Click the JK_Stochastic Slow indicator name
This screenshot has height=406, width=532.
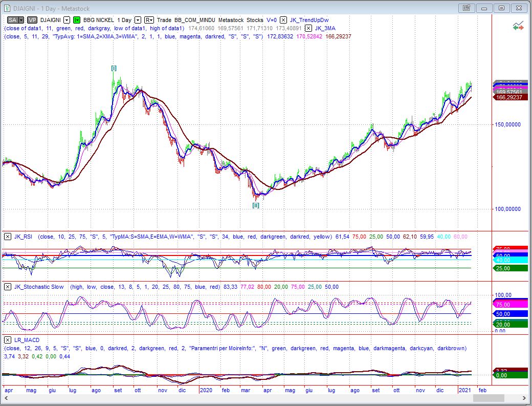tap(39, 287)
